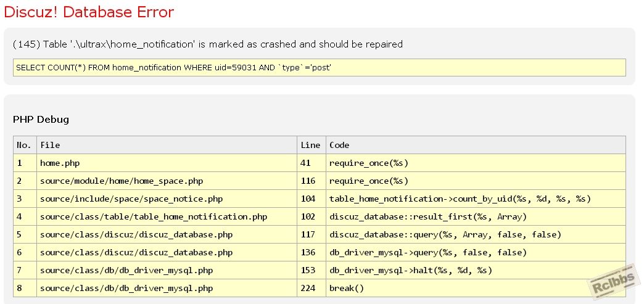Select 'source/module/home/home_space.php' file cell
Image resolution: width=644 pixels, height=304 pixels.
167,181
